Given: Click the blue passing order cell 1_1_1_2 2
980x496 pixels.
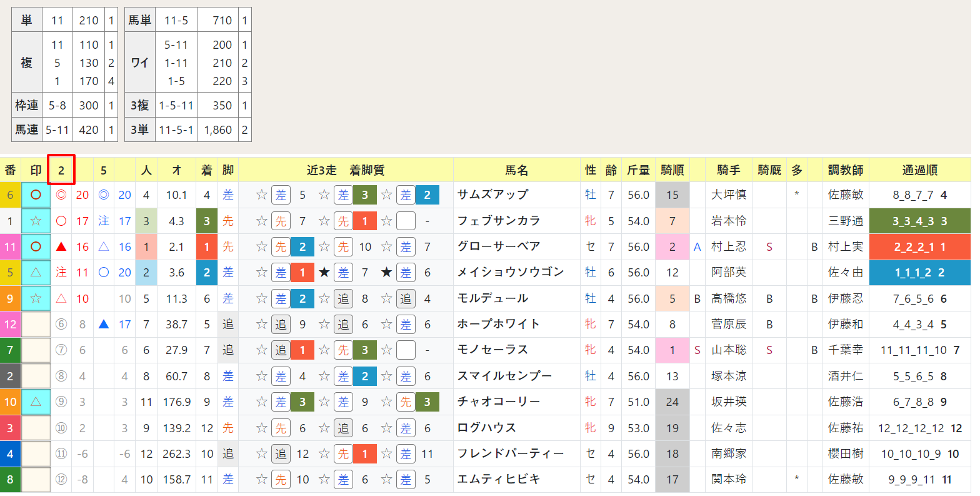Looking at the screenshot, I should tap(919, 273).
